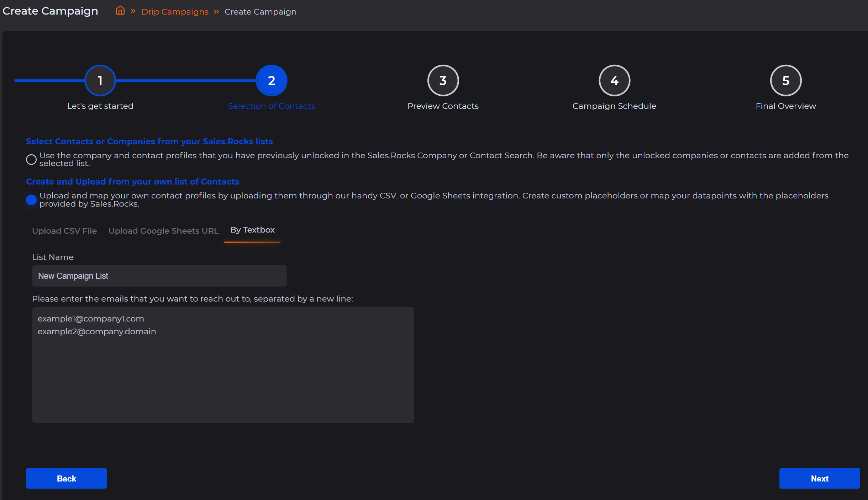The image size is (868, 500).
Task: Click the Selection of Contacts step label
Action: pyautogui.click(x=271, y=106)
